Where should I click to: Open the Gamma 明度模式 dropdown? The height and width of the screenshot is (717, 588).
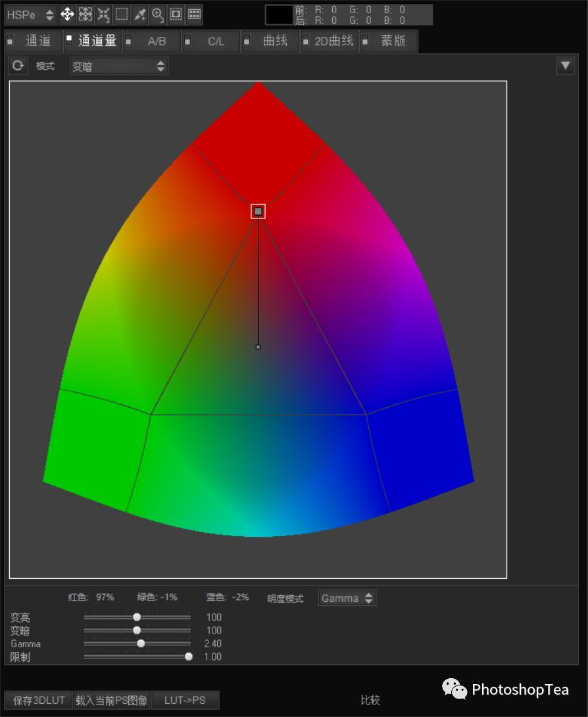(347, 598)
